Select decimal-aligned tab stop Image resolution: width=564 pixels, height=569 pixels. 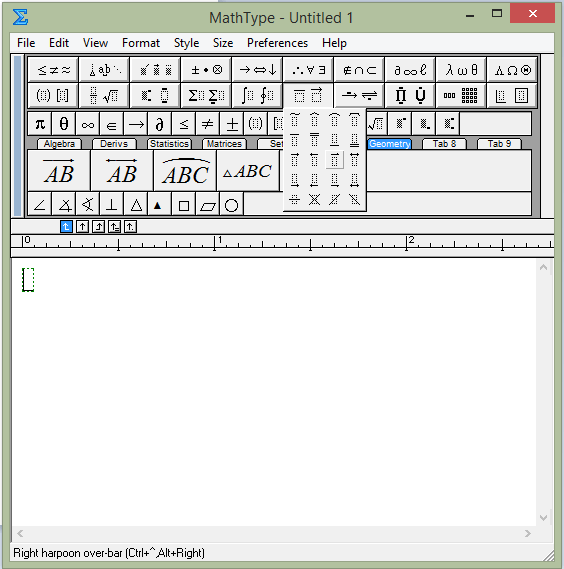[x=130, y=227]
